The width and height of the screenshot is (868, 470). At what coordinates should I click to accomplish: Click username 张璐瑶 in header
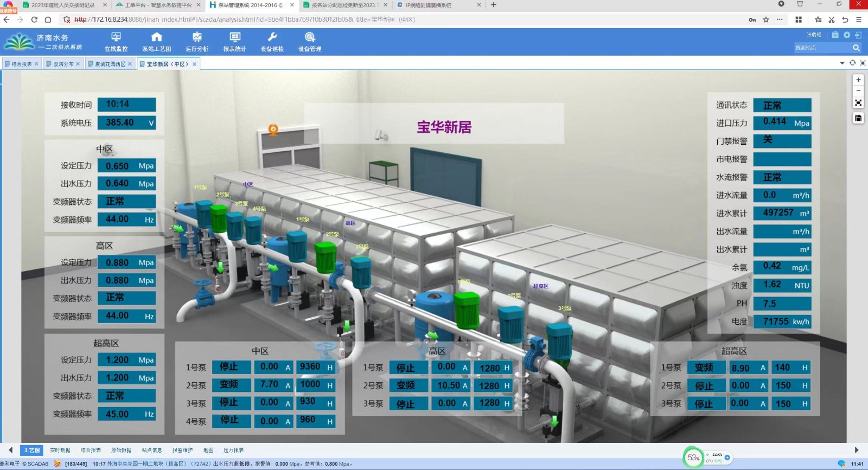[x=814, y=35]
